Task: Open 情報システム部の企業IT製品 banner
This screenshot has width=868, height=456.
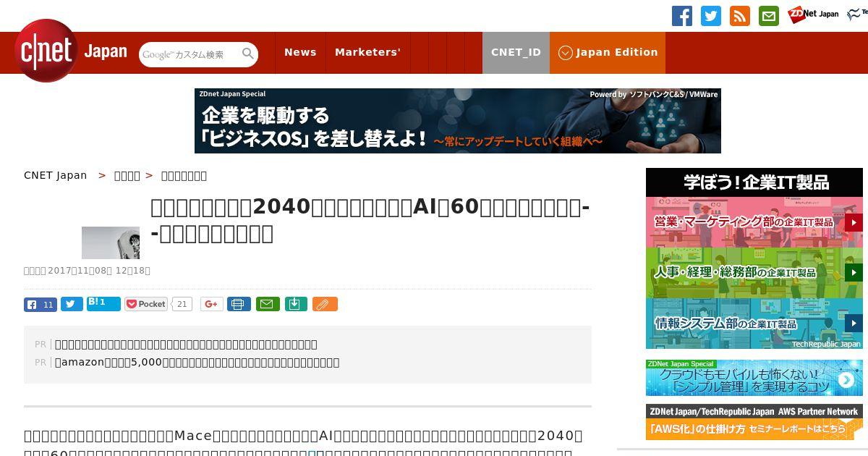Action: point(754,324)
